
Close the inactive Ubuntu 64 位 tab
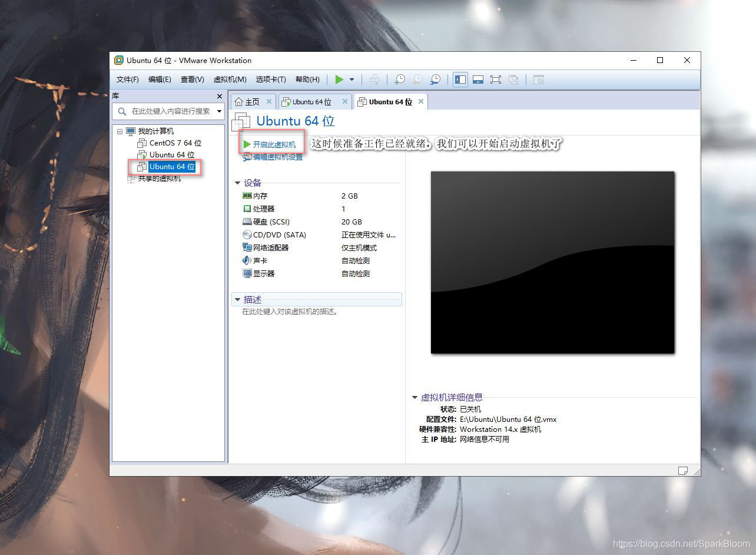pyautogui.click(x=345, y=101)
